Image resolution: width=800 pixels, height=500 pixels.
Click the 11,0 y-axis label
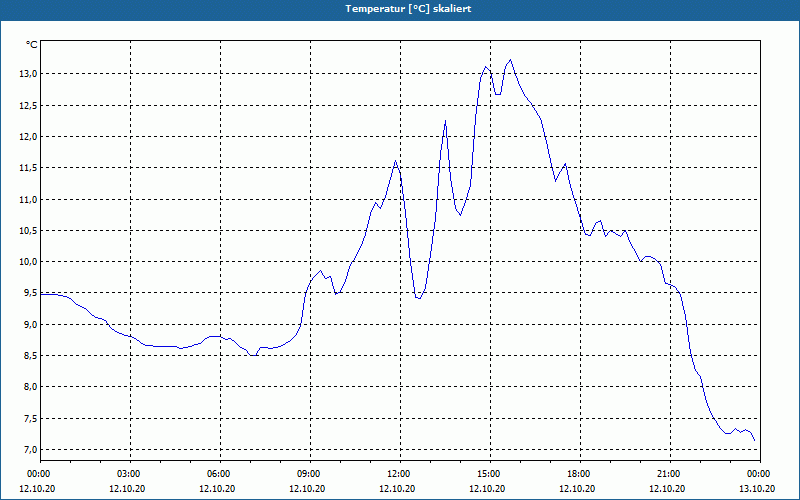pos(28,199)
